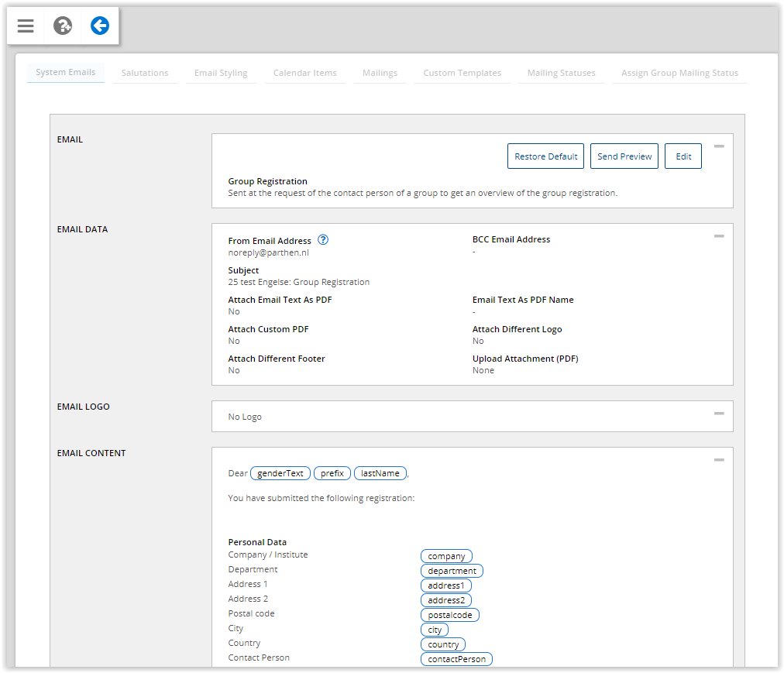Screen dimensions: 784x673
Task: Collapse the Email panel
Action: pyautogui.click(x=719, y=146)
